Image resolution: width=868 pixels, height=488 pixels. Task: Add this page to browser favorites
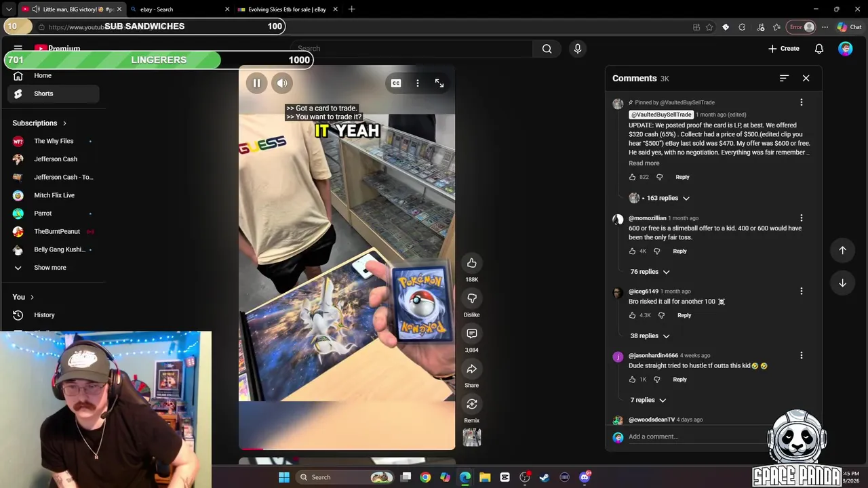pos(709,27)
